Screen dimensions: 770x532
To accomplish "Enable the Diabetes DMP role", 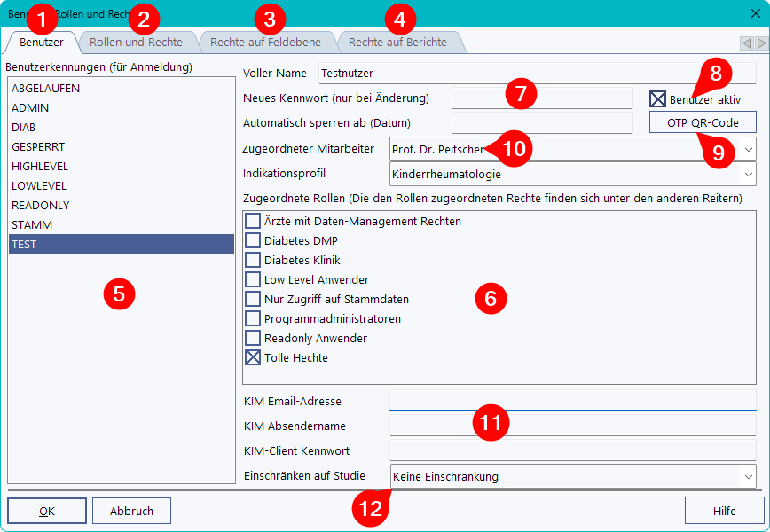I will (253, 240).
